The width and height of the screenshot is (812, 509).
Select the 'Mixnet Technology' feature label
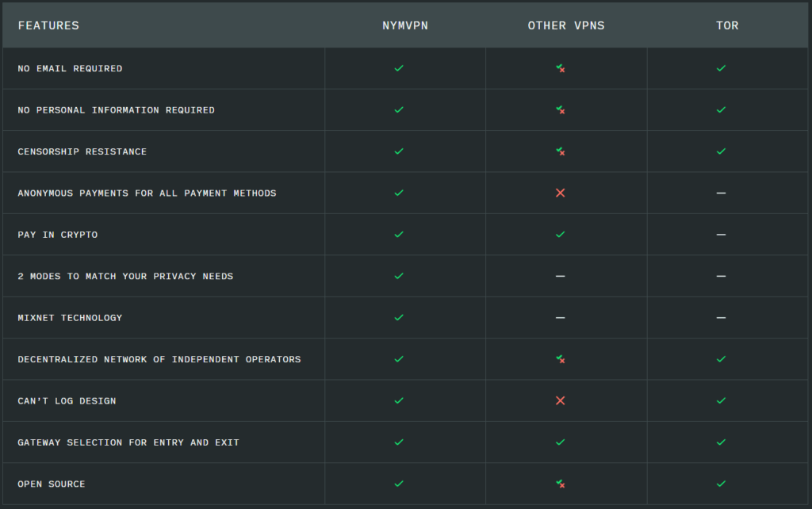point(70,317)
